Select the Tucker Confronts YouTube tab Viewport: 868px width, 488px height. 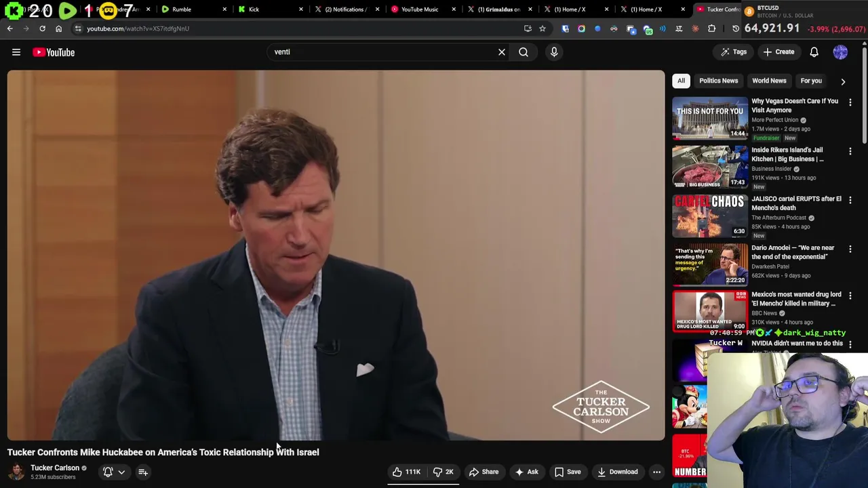717,9
